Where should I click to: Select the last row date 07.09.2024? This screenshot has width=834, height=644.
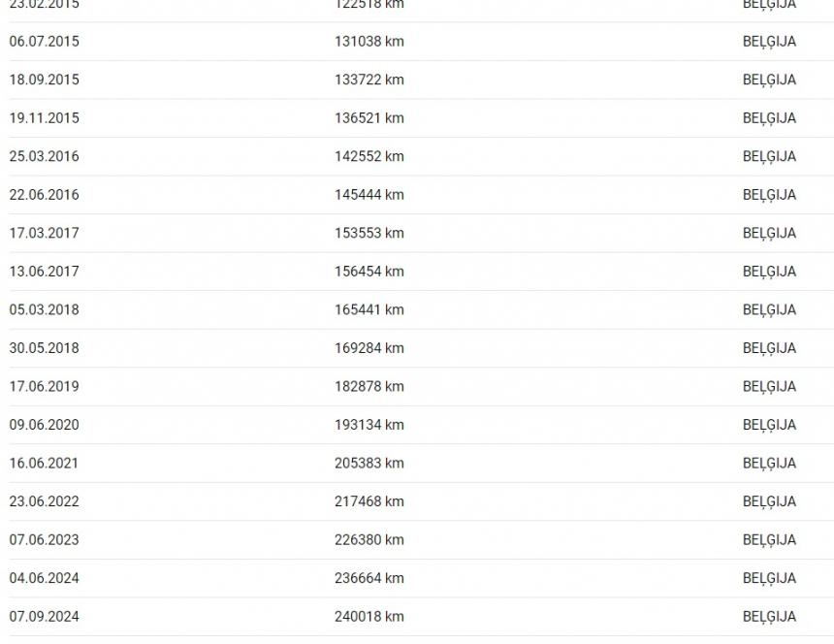(45, 616)
